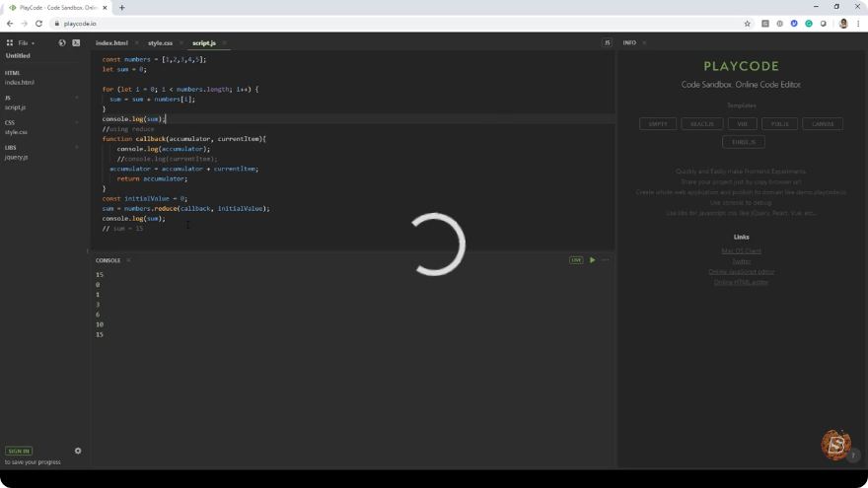Open settings gear in sidebar
Viewport: 868px width, 488px height.
coord(78,451)
